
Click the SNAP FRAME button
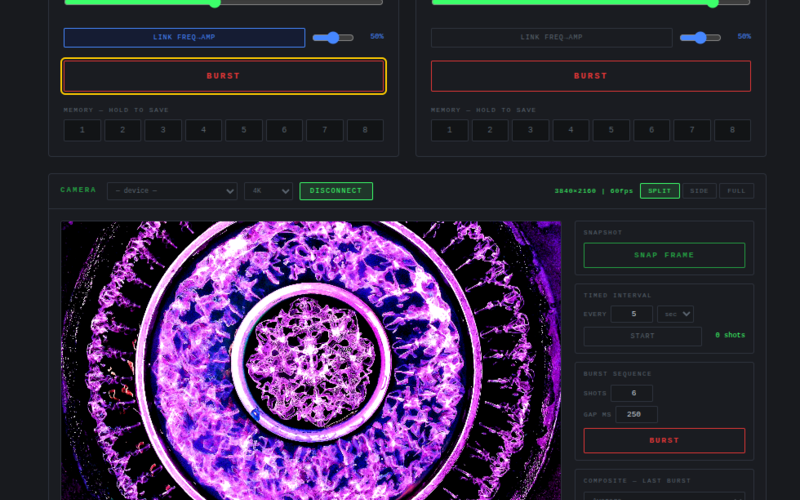tap(664, 255)
